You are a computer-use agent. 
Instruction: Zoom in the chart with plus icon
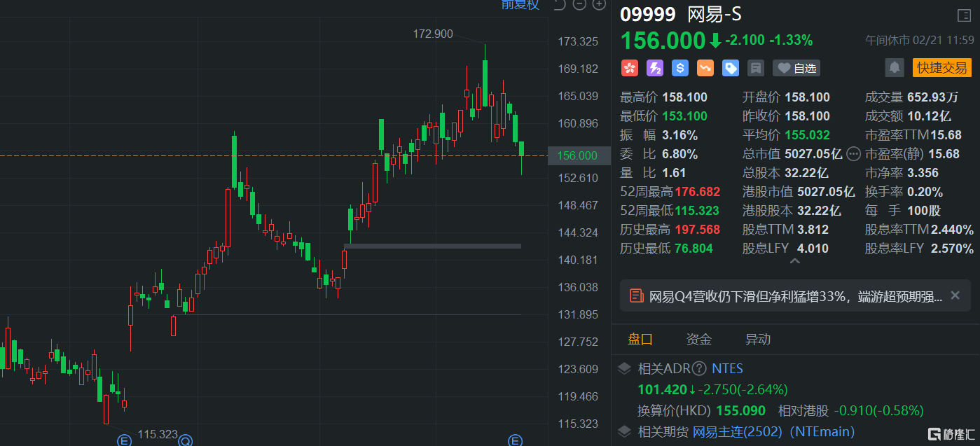[599, 5]
